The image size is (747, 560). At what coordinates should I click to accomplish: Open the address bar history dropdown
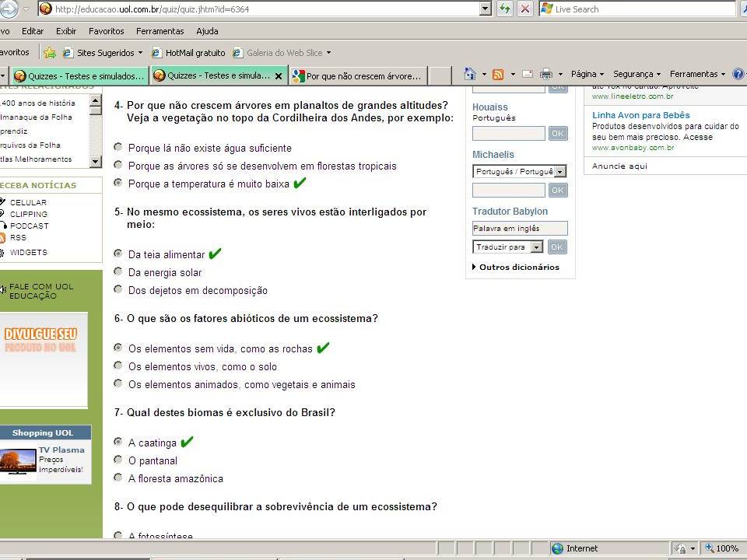(x=485, y=9)
